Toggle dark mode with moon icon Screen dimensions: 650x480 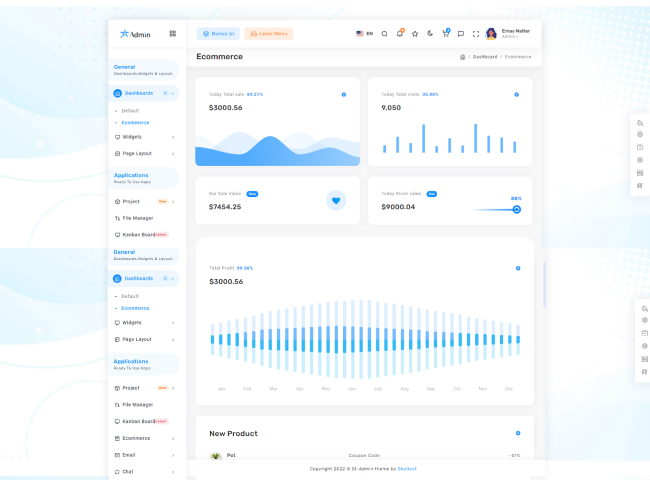point(430,33)
